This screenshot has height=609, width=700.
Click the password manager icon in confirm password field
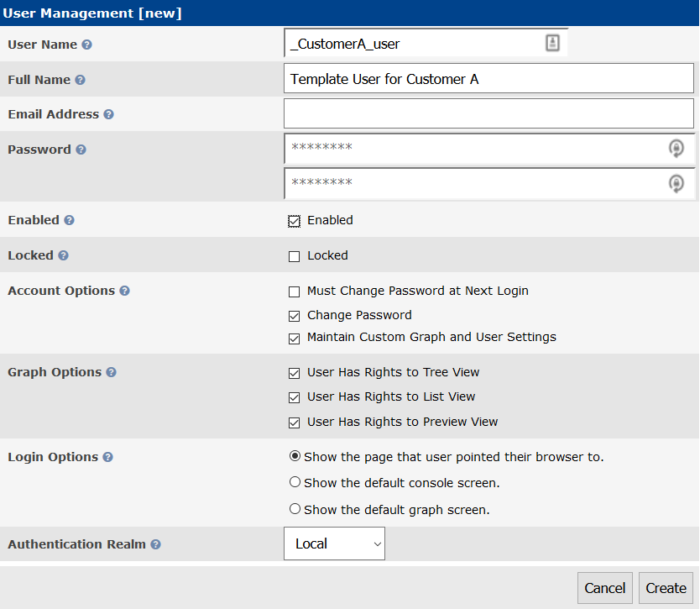tap(676, 183)
